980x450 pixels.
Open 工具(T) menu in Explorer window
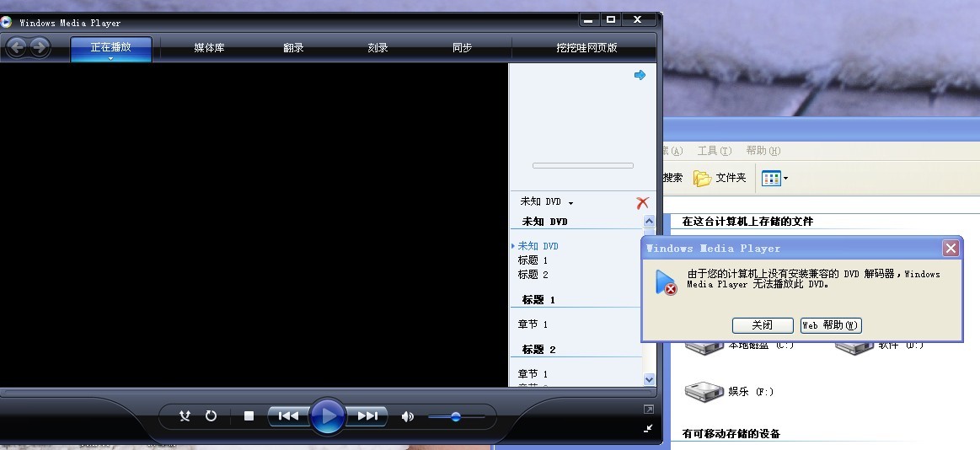pos(715,151)
